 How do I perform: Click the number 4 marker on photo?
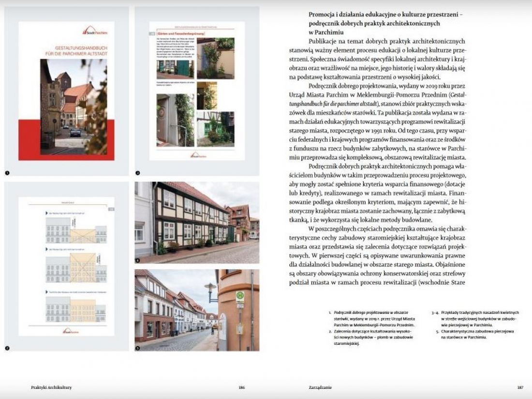click(x=137, y=261)
